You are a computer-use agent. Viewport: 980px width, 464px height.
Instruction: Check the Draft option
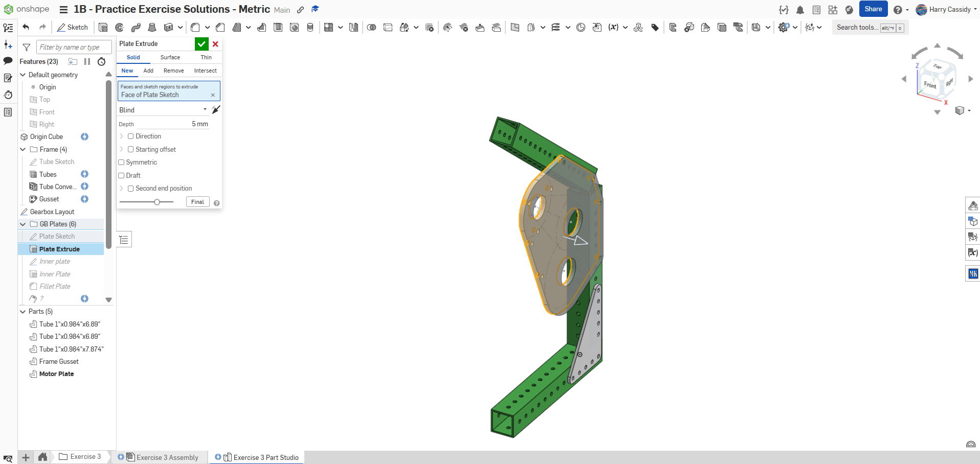pos(122,176)
